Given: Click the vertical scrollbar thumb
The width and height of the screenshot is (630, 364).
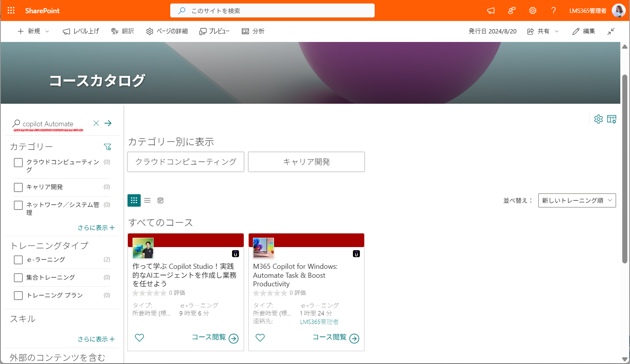Looking at the screenshot, I should [x=625, y=168].
